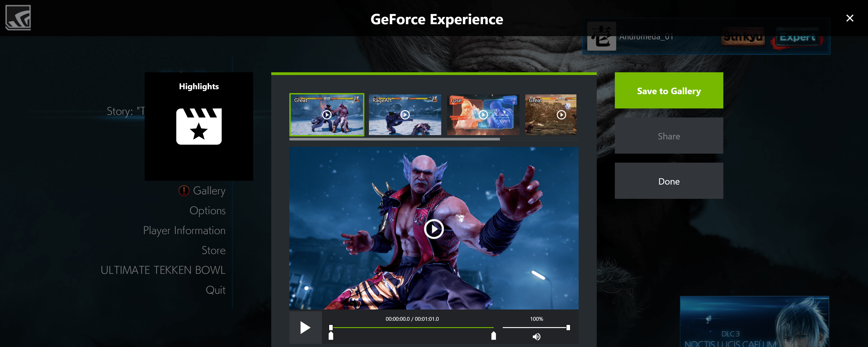This screenshot has height=347, width=868.
Task: Click the Highlights clapperboard star icon
Action: [199, 126]
